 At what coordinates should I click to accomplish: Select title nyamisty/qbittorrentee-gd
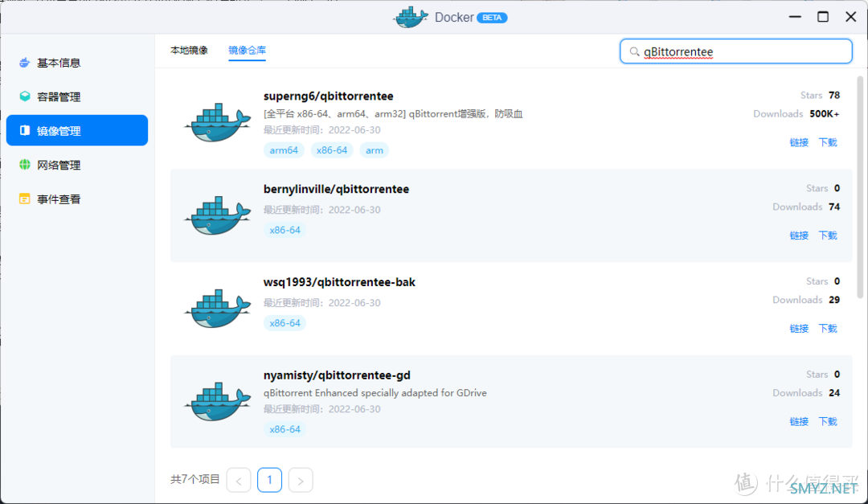pos(337,375)
